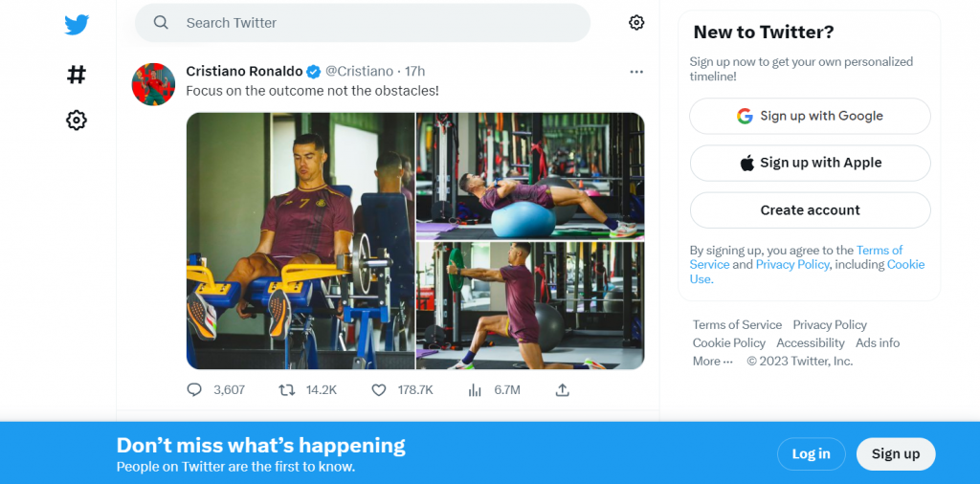Share the tweet using upload icon
This screenshot has height=484, width=980.
[563, 389]
